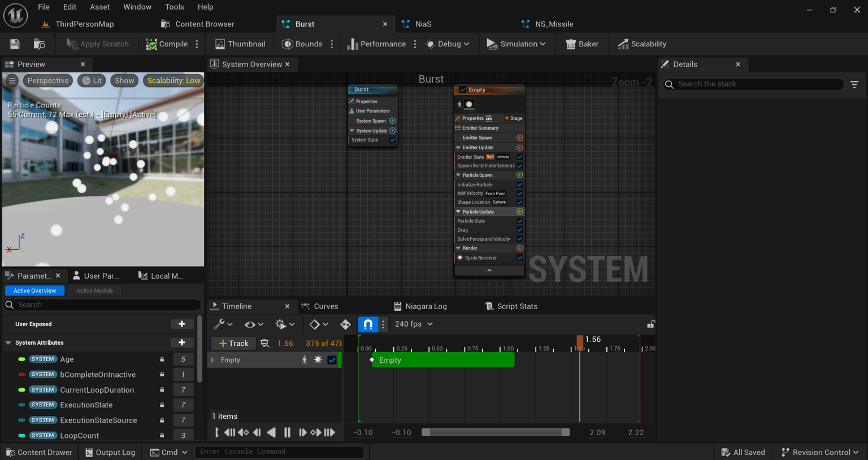
Task: Click the Performance toolbar item
Action: point(376,44)
